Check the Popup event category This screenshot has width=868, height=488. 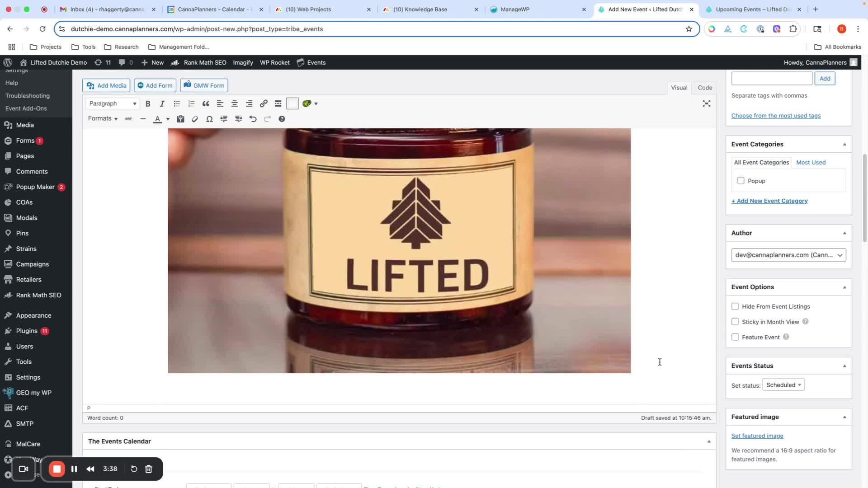(741, 181)
